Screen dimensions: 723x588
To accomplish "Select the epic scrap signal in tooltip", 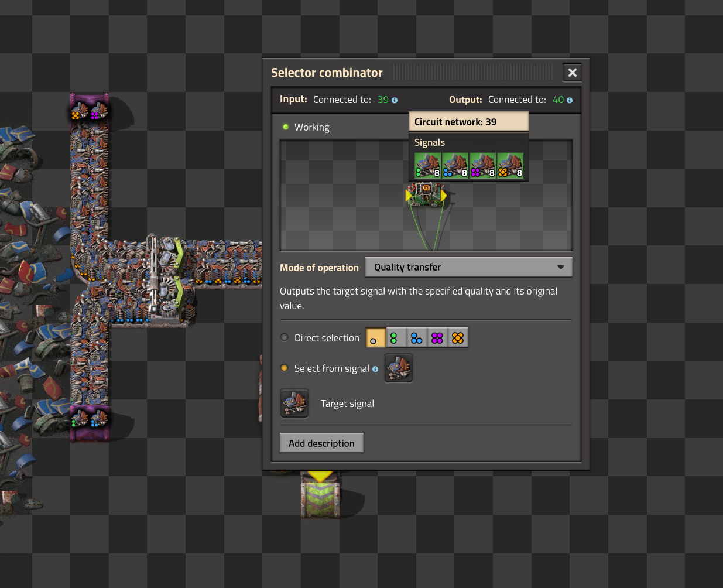I will tap(482, 166).
